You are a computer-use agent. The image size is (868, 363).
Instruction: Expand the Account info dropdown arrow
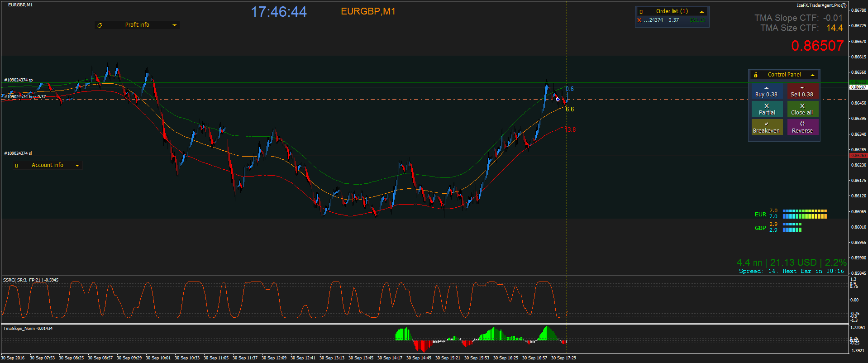coord(77,166)
